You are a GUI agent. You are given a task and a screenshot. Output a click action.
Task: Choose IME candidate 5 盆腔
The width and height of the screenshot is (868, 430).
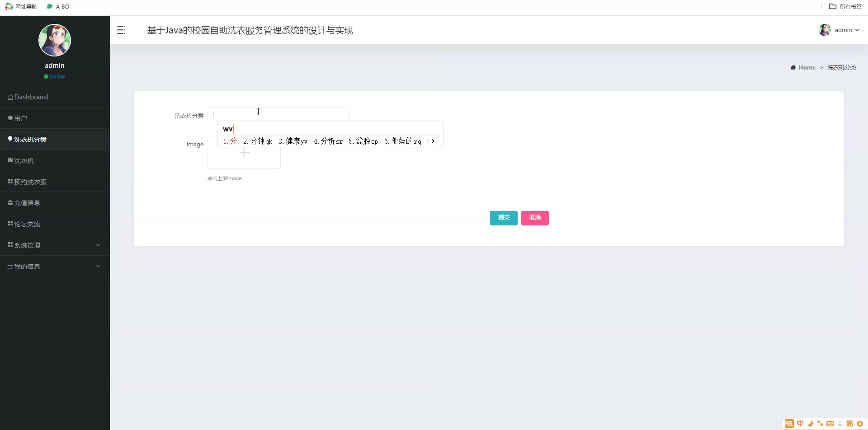click(363, 141)
